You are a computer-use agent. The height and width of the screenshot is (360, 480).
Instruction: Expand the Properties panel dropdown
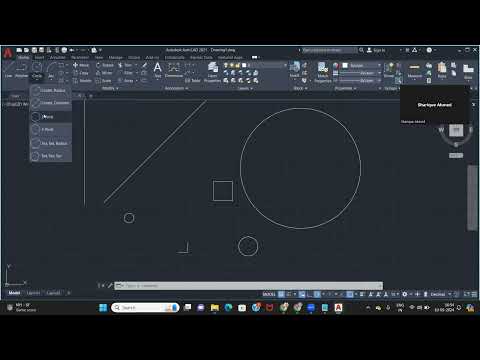[x=345, y=88]
